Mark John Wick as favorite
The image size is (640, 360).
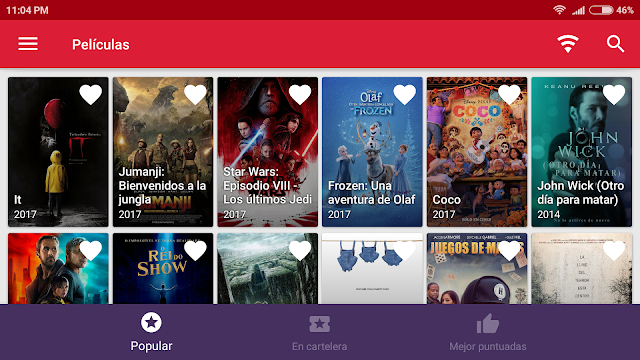[614, 95]
